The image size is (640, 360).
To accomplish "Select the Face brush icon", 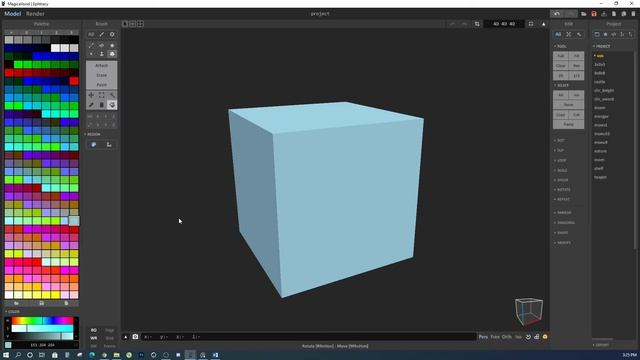I will tap(102, 53).
